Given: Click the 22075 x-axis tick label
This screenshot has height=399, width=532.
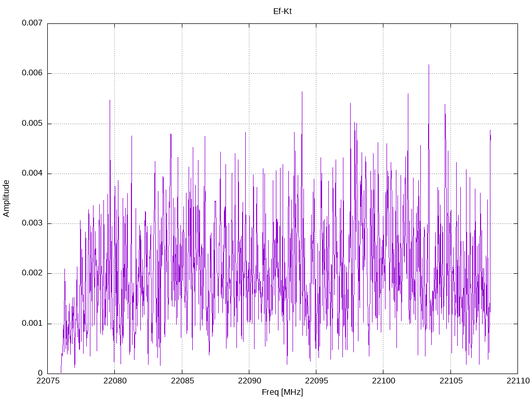Looking at the screenshot, I should pos(47,381).
